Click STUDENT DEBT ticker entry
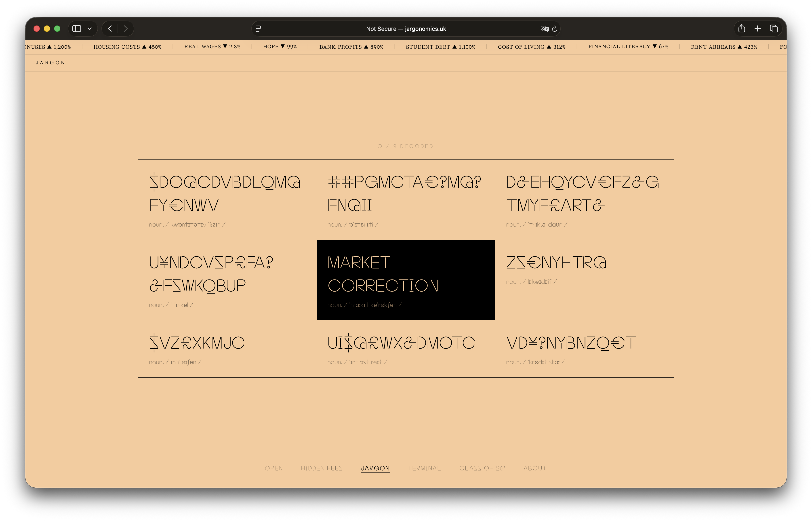 (x=440, y=47)
